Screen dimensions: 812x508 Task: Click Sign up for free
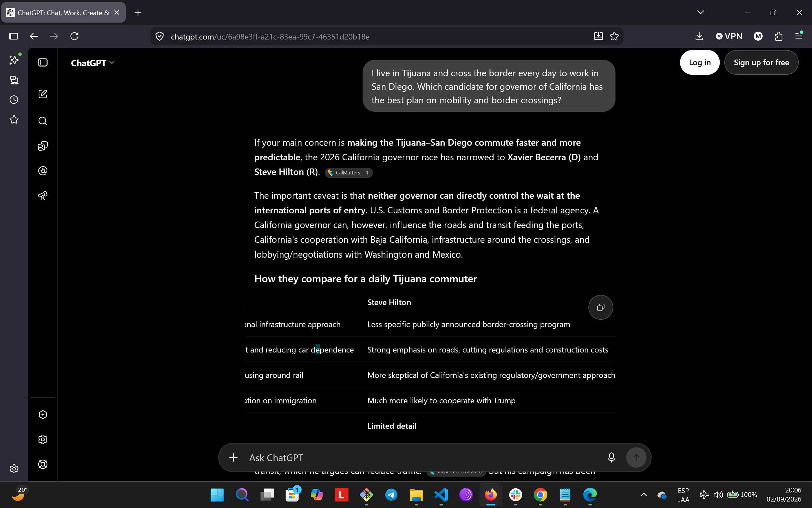coord(761,62)
